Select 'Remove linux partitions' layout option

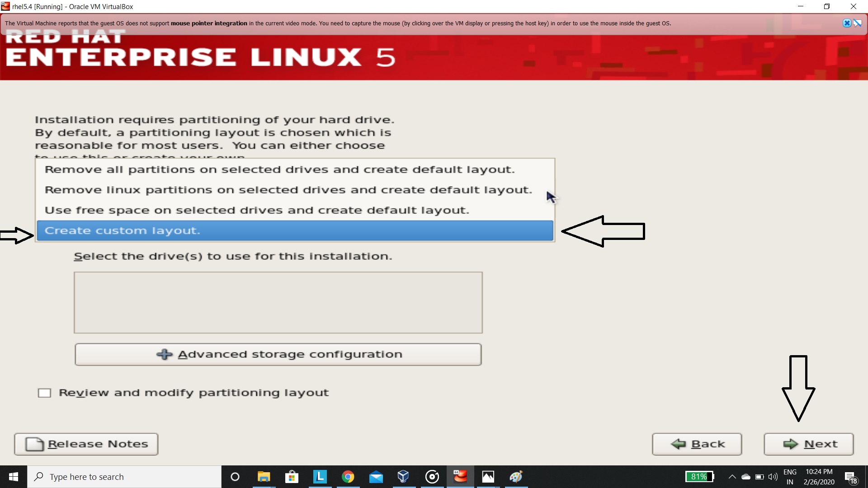(288, 190)
